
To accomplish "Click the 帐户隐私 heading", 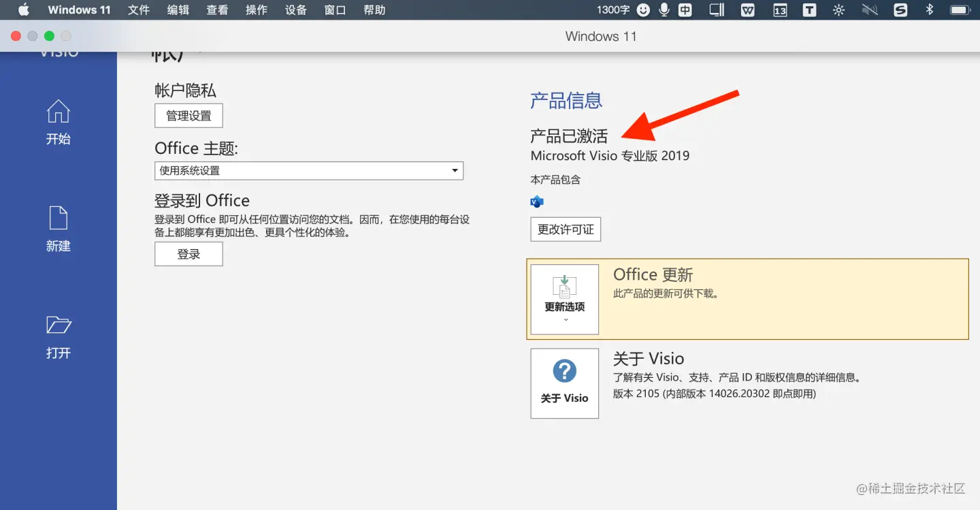I will [185, 91].
